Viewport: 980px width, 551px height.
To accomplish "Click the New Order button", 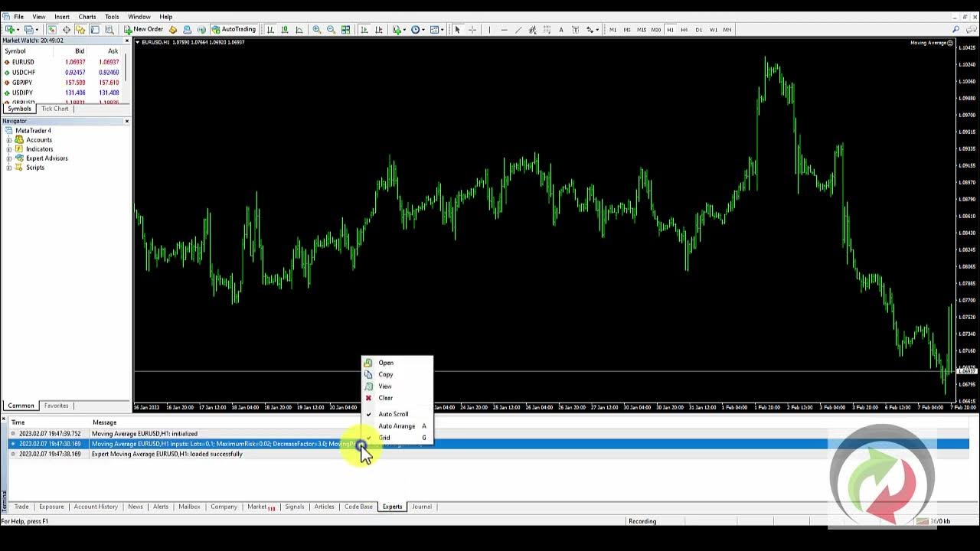I will 143,30.
